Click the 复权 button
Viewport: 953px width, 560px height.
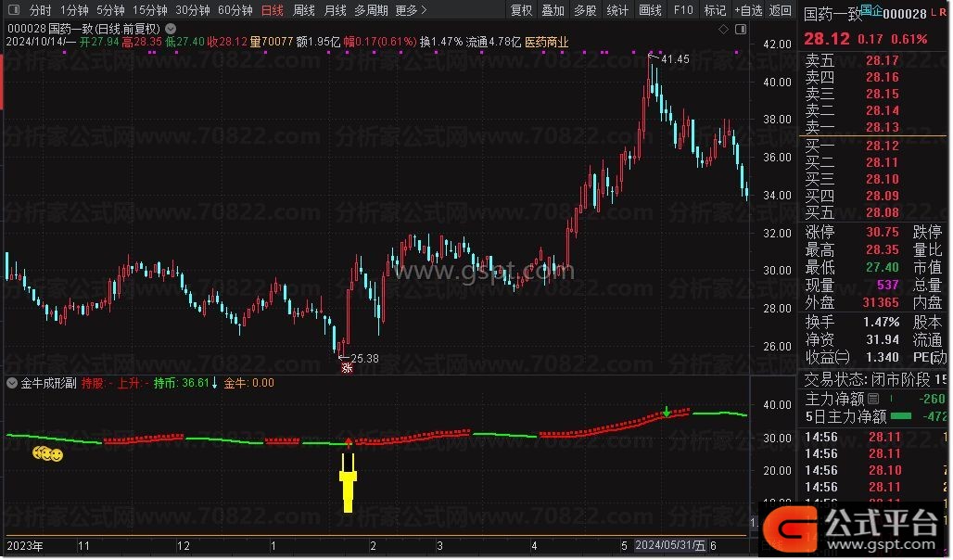pyautogui.click(x=522, y=10)
